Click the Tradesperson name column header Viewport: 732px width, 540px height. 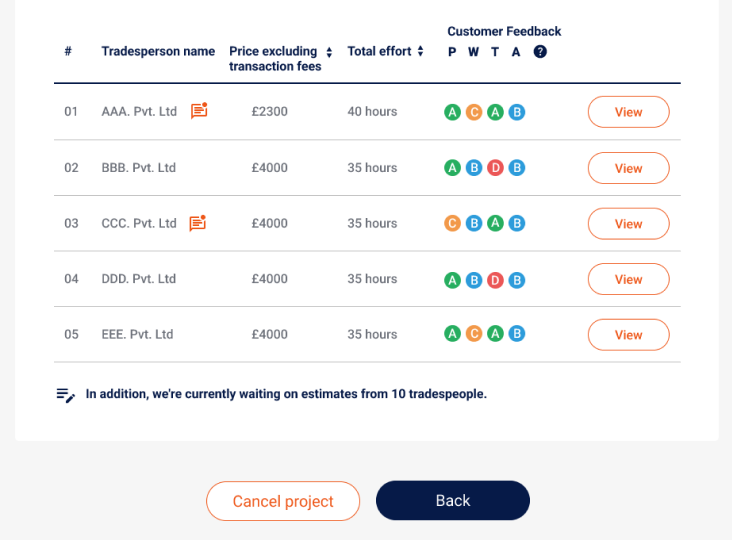(x=158, y=51)
